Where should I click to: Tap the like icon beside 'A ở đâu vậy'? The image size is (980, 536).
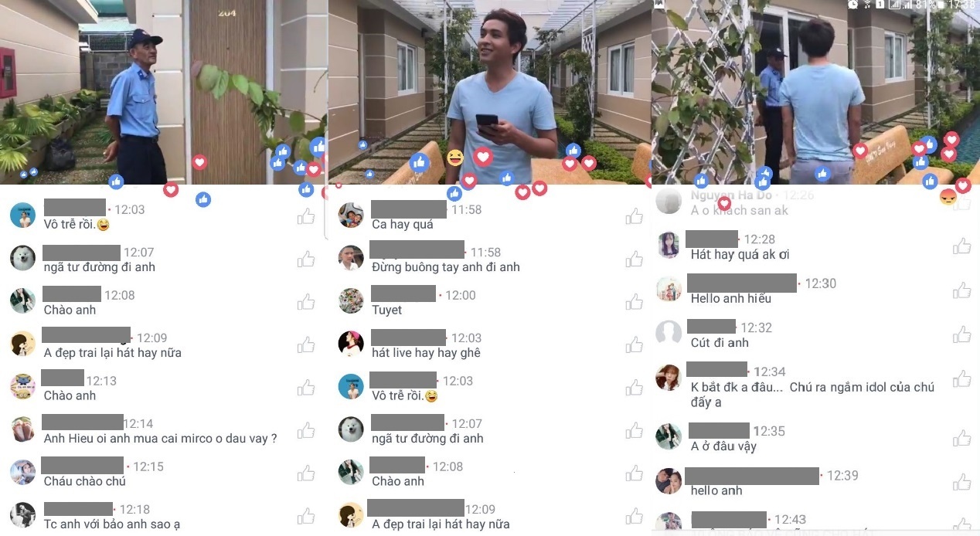[962, 438]
